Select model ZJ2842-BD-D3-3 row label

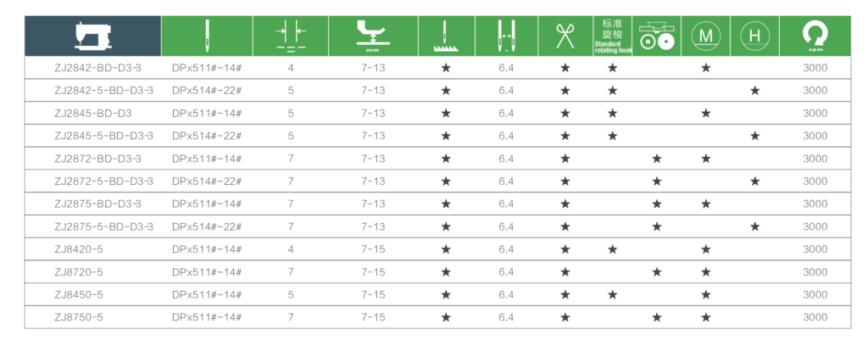click(98, 68)
